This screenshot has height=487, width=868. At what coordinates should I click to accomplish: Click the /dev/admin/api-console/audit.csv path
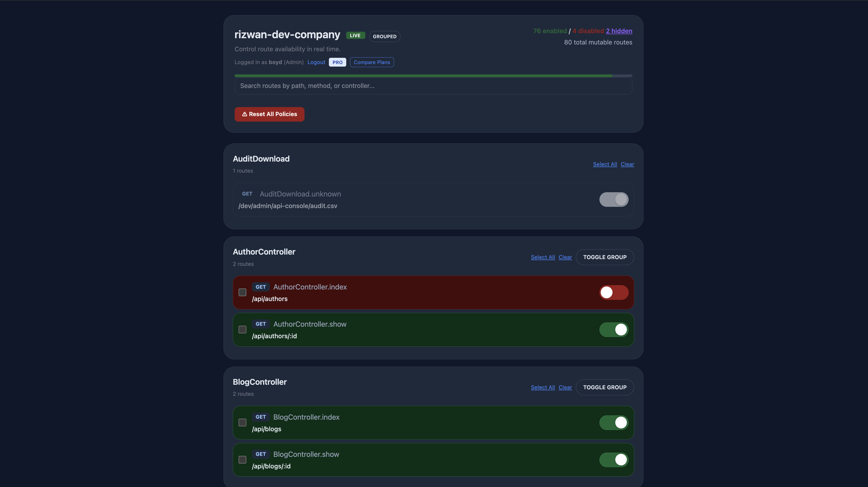point(288,206)
